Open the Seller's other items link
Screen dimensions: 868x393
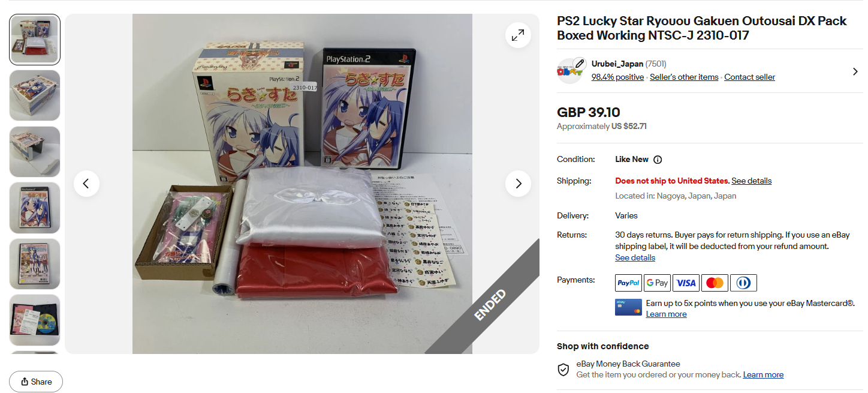point(684,77)
